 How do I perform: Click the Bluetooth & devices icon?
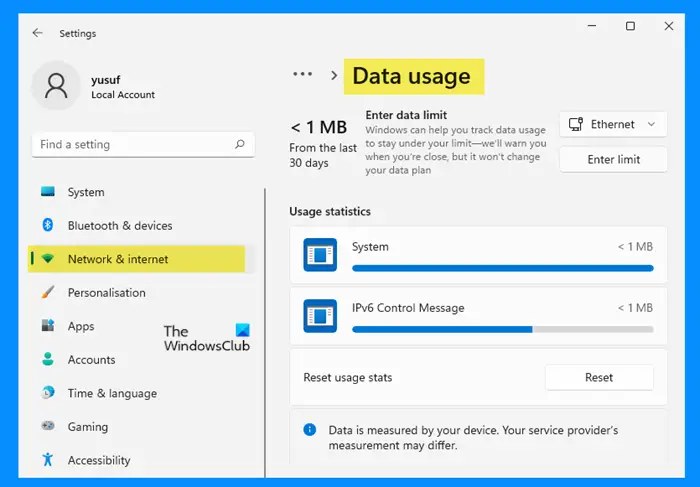[x=48, y=225]
